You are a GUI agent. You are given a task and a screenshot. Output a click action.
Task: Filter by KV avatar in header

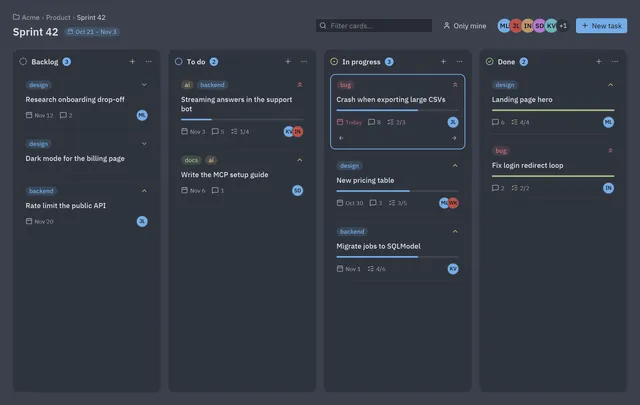click(x=551, y=26)
